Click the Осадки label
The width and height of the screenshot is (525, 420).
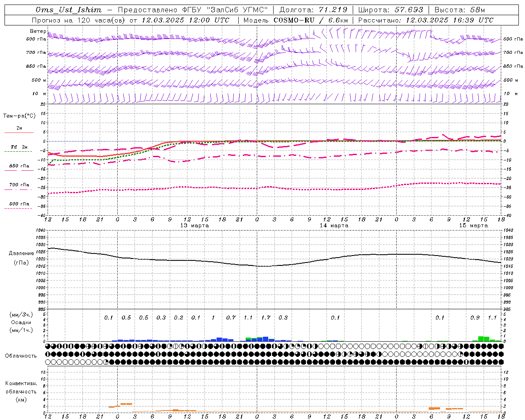pyautogui.click(x=21, y=322)
